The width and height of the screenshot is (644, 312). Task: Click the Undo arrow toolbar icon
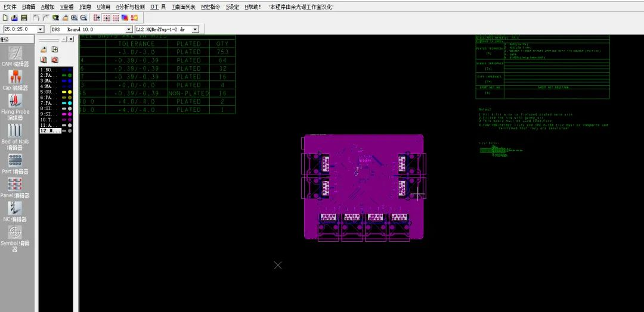36,18
